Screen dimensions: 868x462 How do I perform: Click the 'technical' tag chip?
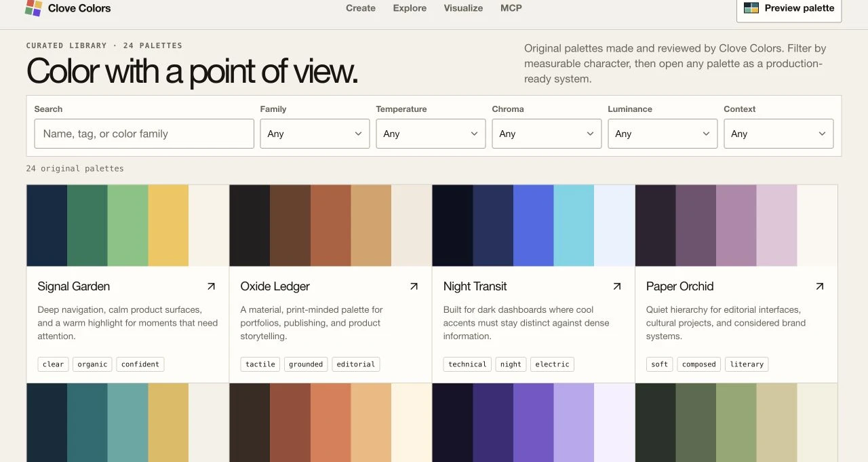coord(467,364)
